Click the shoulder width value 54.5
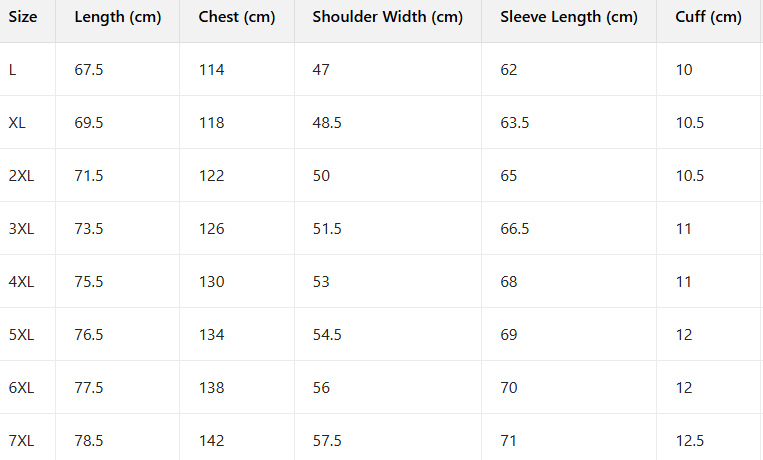Screen dimensions: 763x460 point(327,335)
